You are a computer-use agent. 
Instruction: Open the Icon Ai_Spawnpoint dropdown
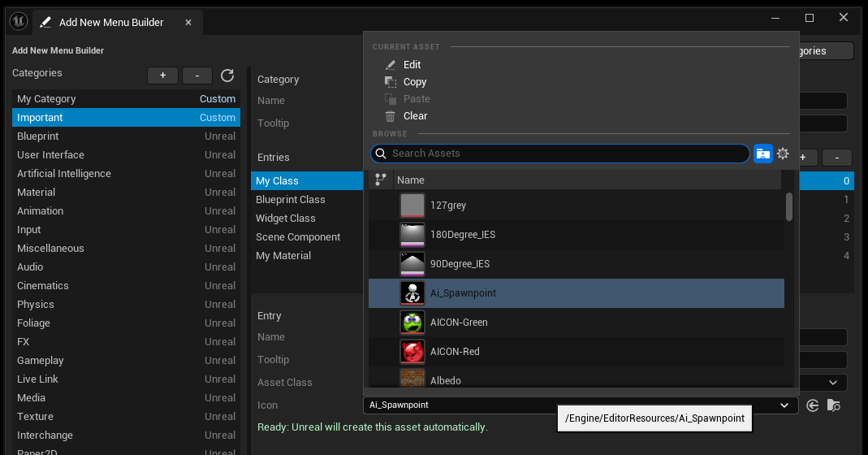tap(581, 405)
